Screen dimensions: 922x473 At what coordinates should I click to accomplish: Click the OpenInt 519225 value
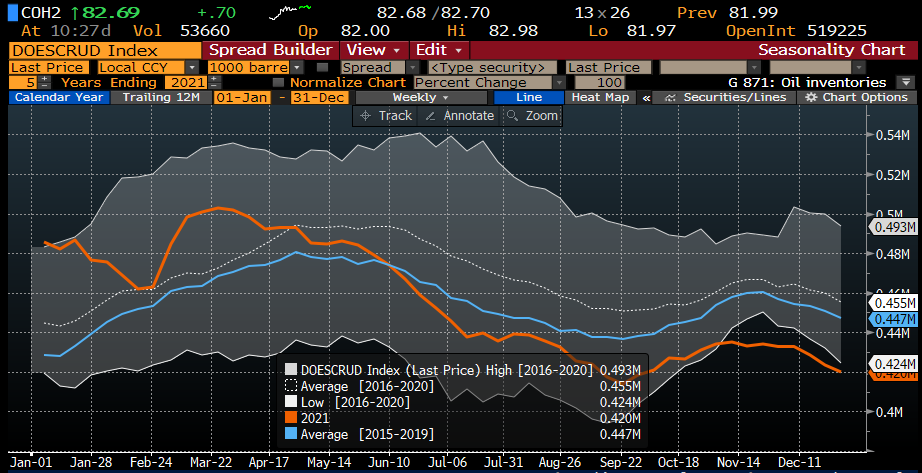[837, 31]
